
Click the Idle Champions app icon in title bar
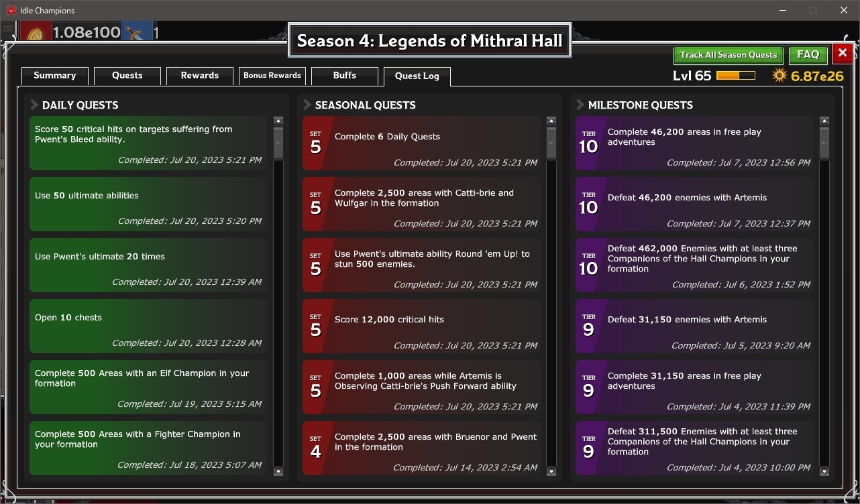pos(11,10)
